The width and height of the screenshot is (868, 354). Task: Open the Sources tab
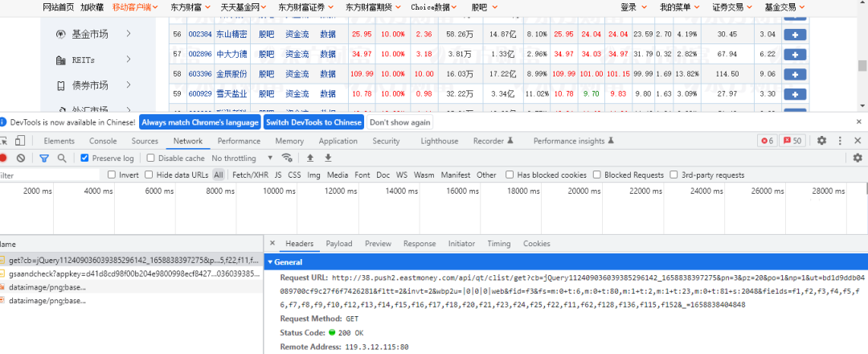[145, 141]
